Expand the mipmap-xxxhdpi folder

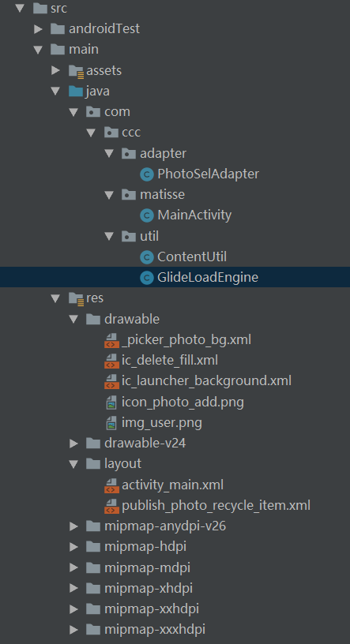pyautogui.click(x=73, y=630)
